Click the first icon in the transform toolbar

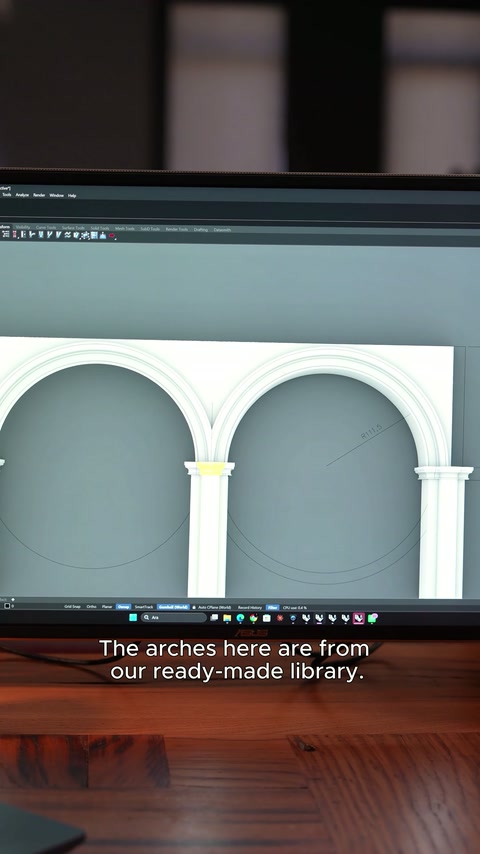(x=5, y=234)
